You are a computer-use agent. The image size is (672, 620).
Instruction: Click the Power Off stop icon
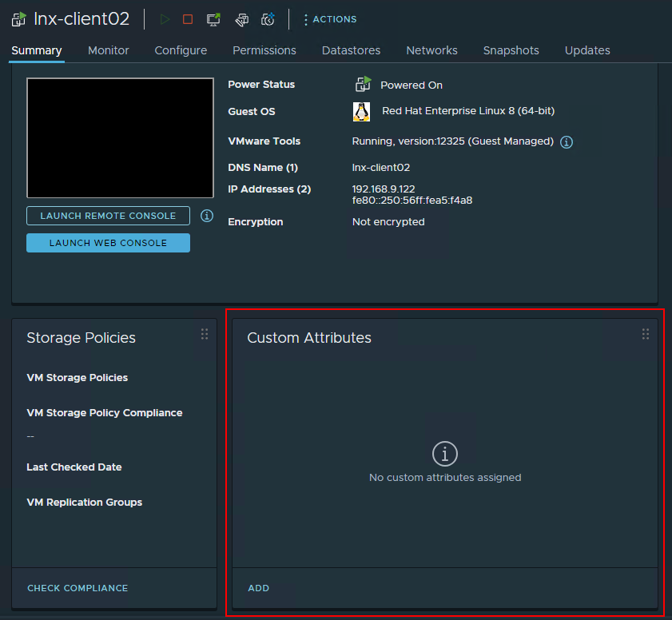click(x=188, y=19)
